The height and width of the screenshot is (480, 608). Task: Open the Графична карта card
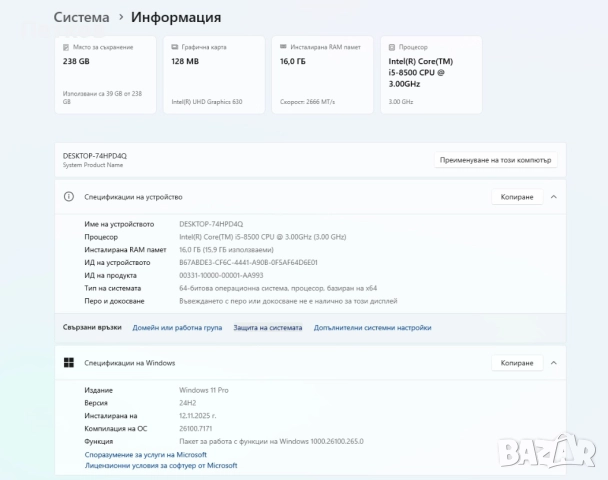coord(214,75)
